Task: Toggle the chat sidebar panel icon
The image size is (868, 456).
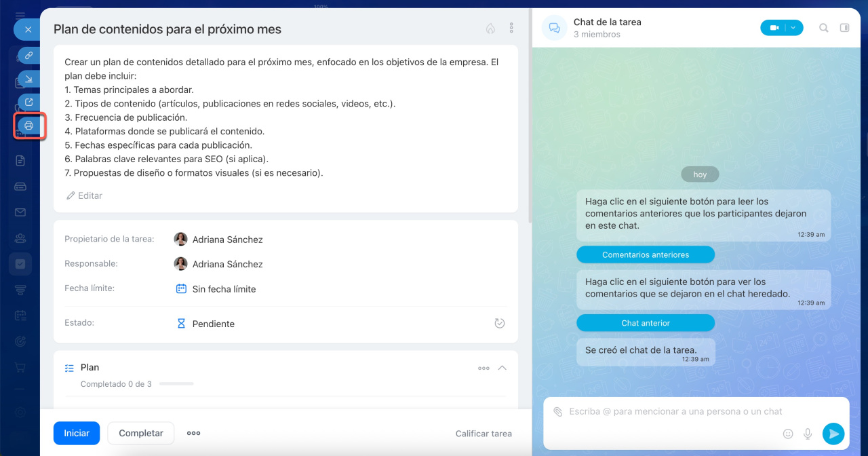Action: pyautogui.click(x=844, y=28)
